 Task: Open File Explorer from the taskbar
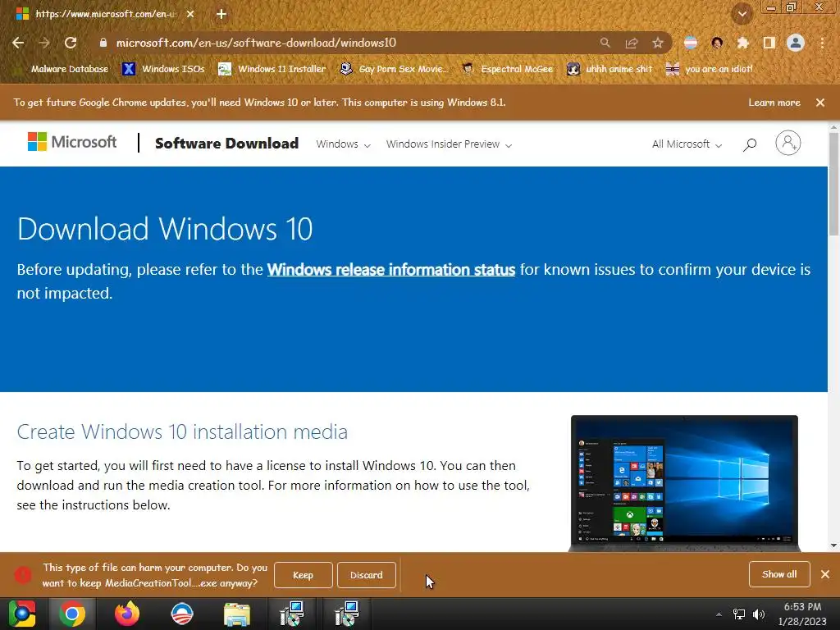point(237,614)
